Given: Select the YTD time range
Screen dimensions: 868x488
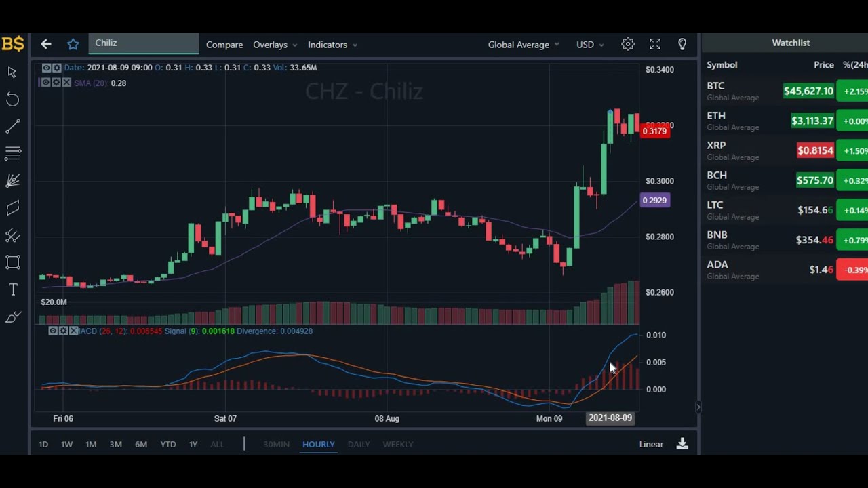Looking at the screenshot, I should pyautogui.click(x=168, y=444).
